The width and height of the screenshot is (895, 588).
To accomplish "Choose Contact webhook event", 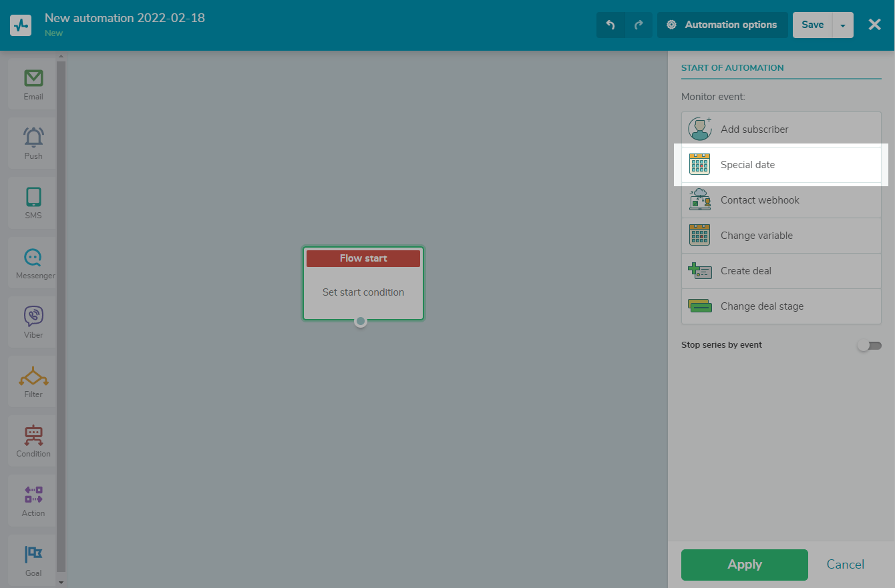I will 781,200.
